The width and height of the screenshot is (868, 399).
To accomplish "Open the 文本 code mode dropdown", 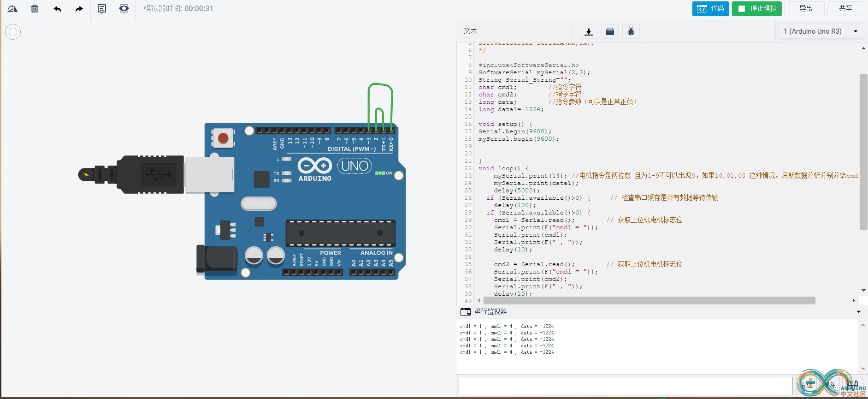I will pyautogui.click(x=514, y=31).
